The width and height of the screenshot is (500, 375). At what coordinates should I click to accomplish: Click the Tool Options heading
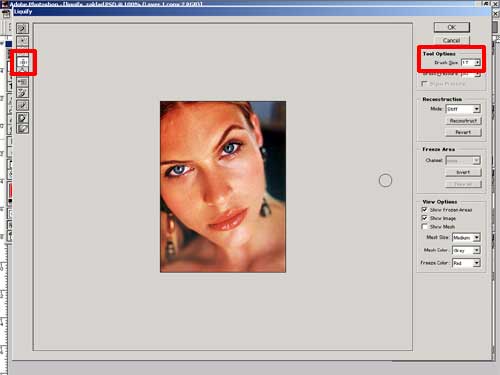click(439, 54)
